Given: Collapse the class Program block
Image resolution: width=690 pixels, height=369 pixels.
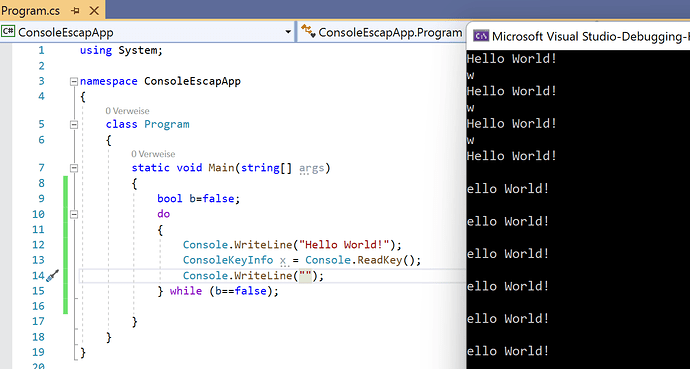Looking at the screenshot, I should pyautogui.click(x=74, y=125).
